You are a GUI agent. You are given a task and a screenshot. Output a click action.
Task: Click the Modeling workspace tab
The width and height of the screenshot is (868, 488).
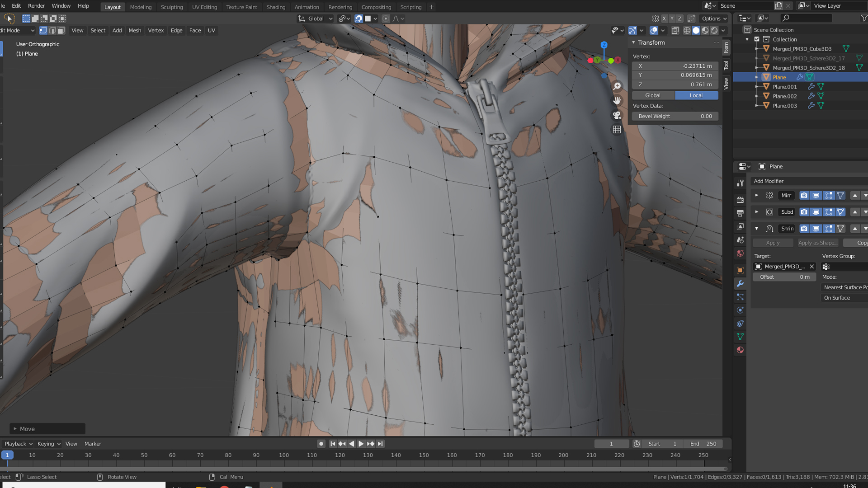click(141, 7)
